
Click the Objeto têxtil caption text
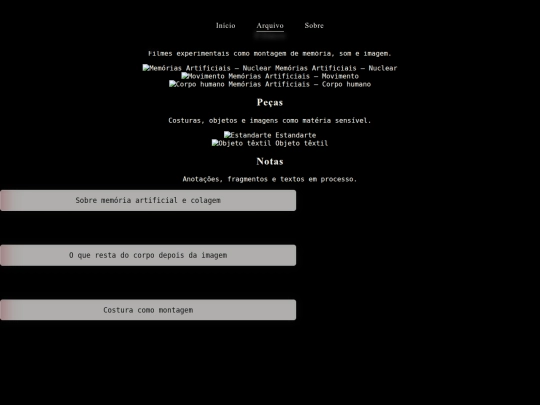[302, 143]
